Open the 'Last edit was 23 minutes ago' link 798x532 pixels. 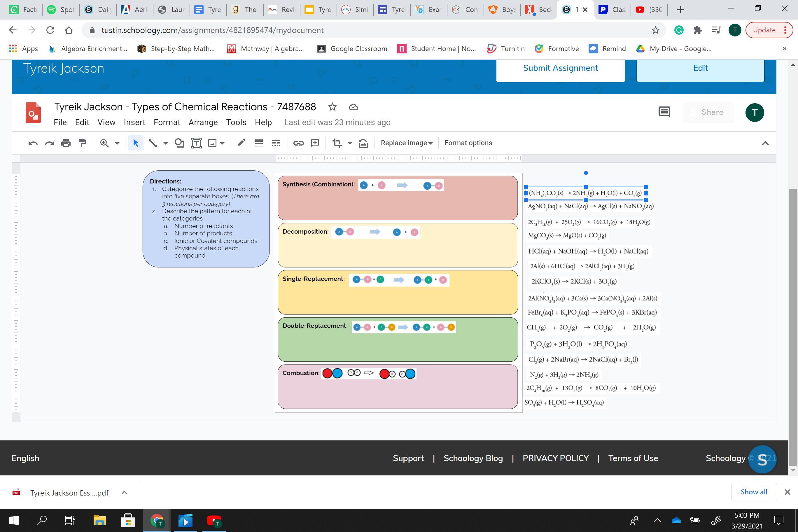pyautogui.click(x=337, y=123)
